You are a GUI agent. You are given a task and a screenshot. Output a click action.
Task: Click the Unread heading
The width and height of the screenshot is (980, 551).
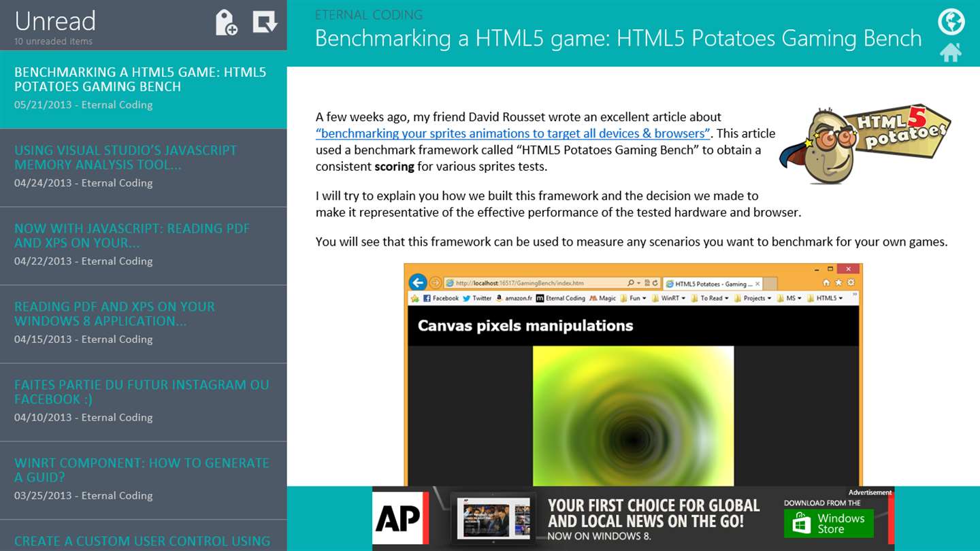[x=55, y=21]
